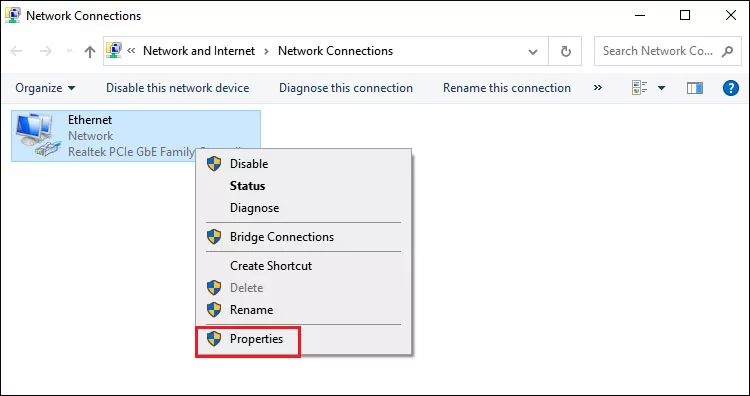Show the preview pane icon
The width and height of the screenshot is (750, 396).
695,88
